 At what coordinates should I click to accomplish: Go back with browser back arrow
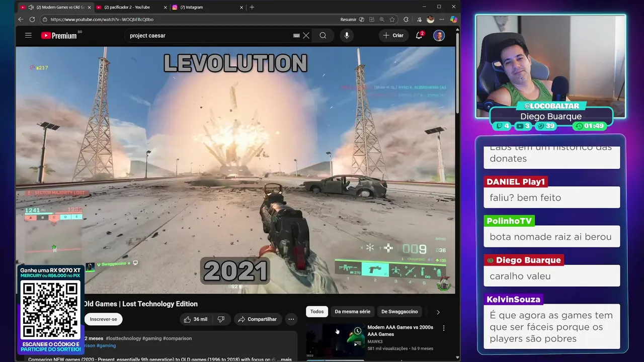coord(21,20)
